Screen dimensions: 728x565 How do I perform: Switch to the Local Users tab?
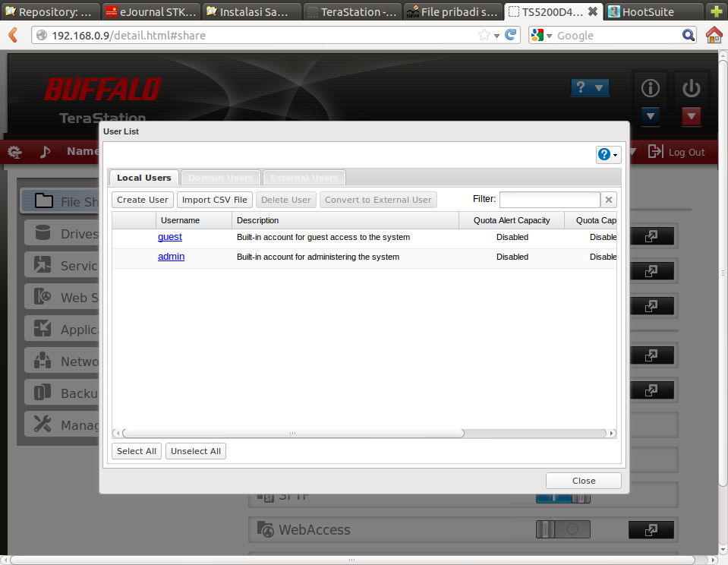[144, 178]
